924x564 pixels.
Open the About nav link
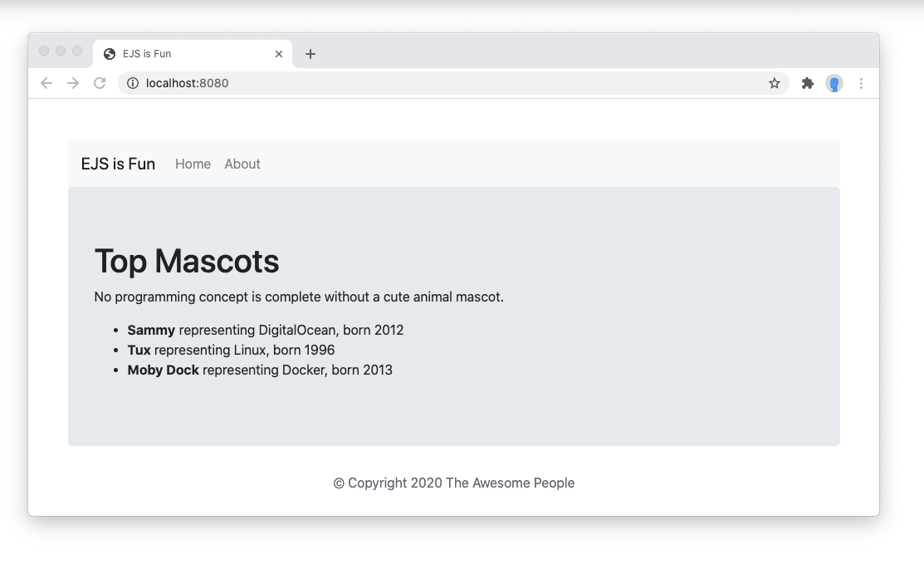click(242, 164)
